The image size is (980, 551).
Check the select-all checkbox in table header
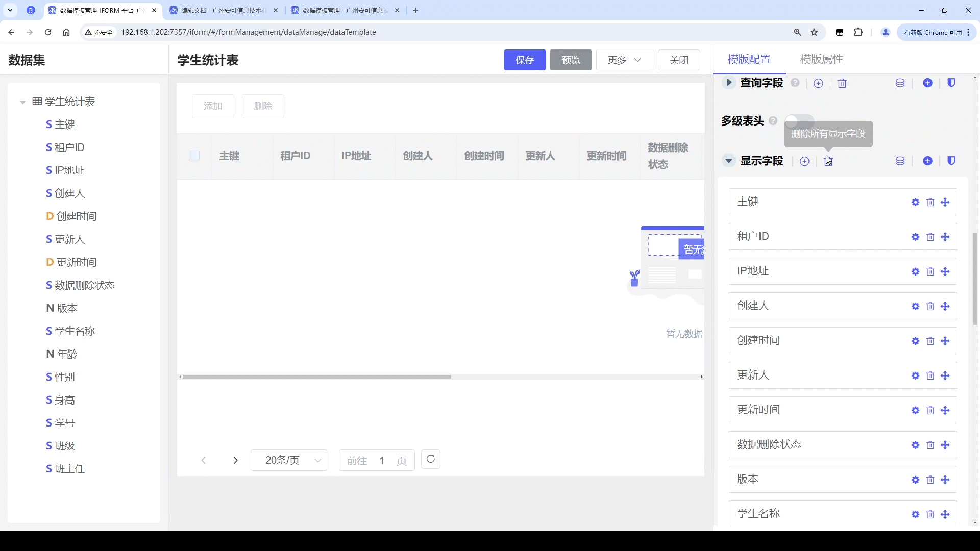click(x=194, y=156)
